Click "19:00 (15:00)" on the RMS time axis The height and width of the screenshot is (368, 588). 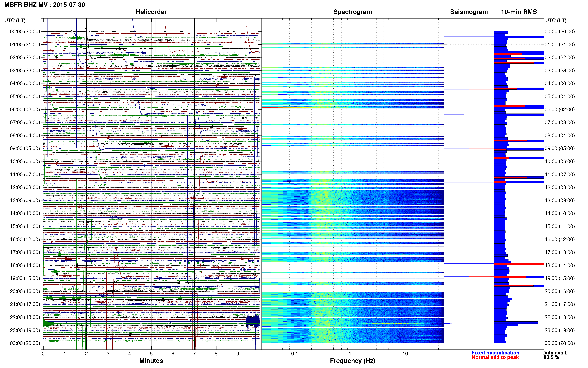coord(560,278)
